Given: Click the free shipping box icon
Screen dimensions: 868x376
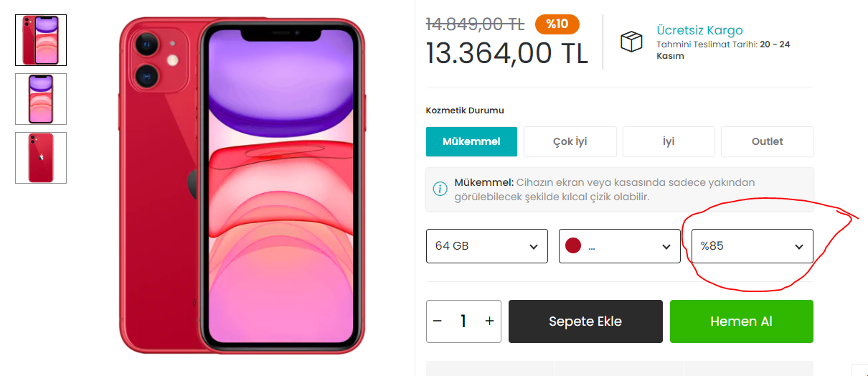Looking at the screenshot, I should point(631,42).
